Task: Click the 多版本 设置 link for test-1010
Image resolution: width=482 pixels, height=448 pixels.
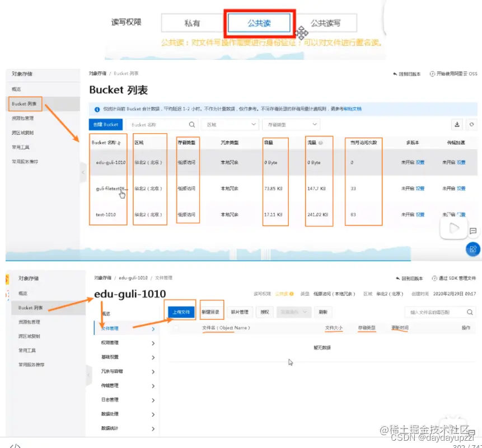Action: coord(420,214)
